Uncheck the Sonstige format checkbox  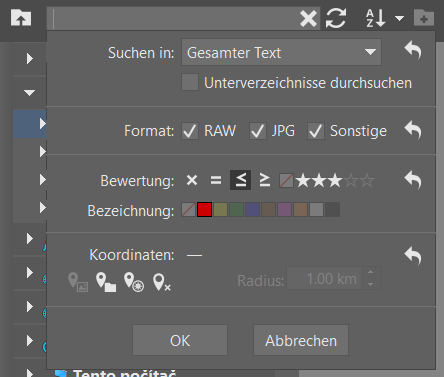tap(316, 131)
